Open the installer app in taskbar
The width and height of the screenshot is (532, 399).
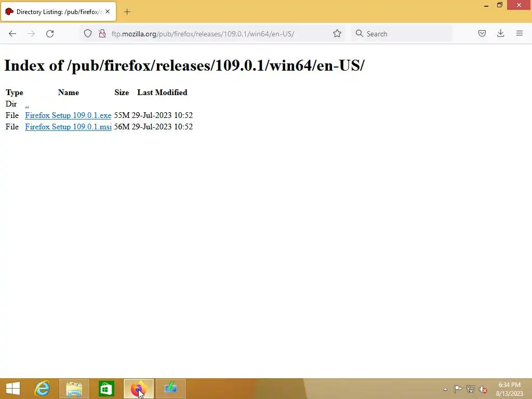170,389
